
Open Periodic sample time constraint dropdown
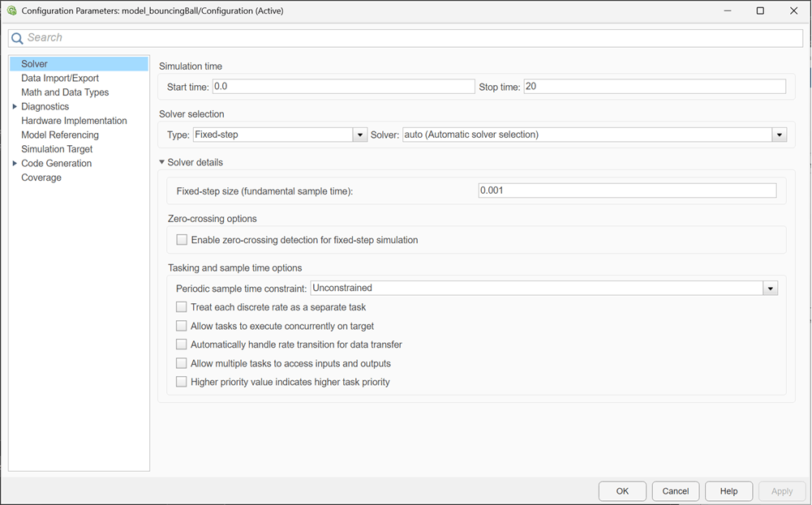pos(770,289)
